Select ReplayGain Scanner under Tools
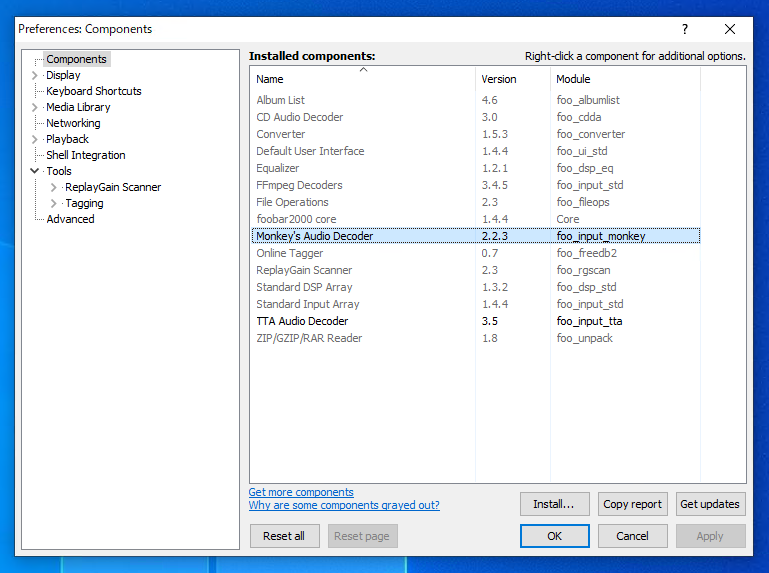Screen dimensions: 769x573 (x=113, y=187)
